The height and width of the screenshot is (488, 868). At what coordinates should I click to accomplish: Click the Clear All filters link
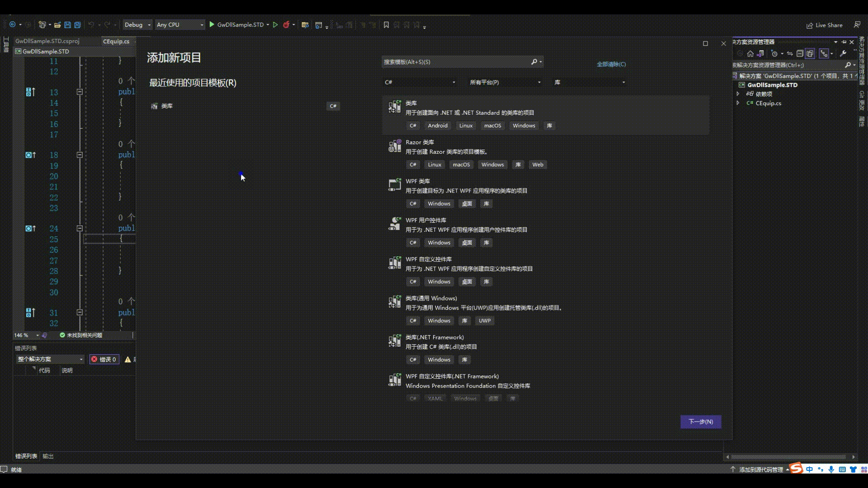pos(611,64)
